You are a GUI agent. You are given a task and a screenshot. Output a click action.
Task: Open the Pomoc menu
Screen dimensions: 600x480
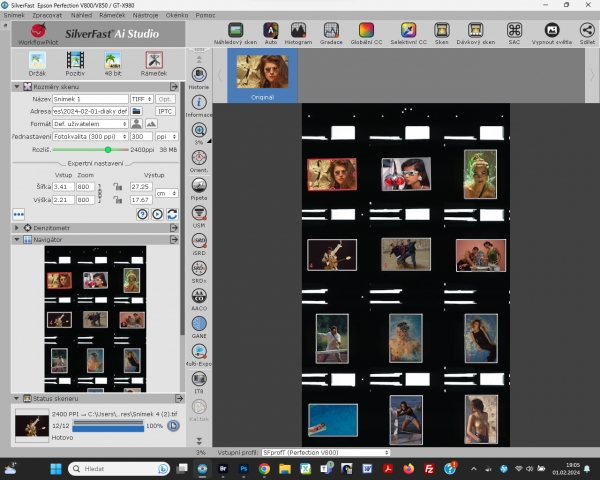pos(205,15)
